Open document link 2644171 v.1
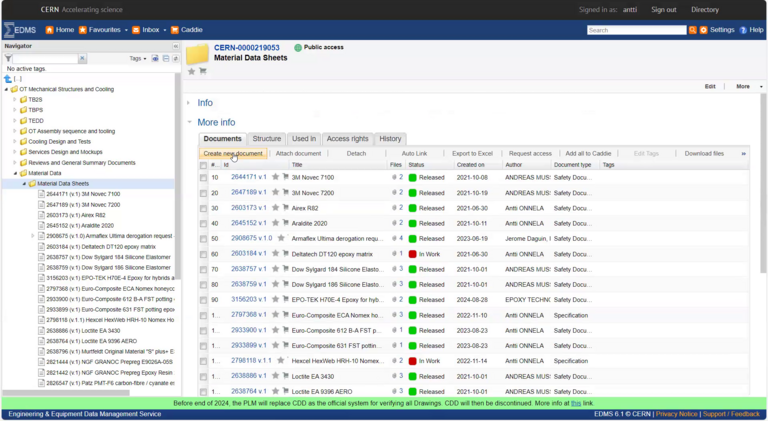The image size is (768, 421). tap(249, 177)
